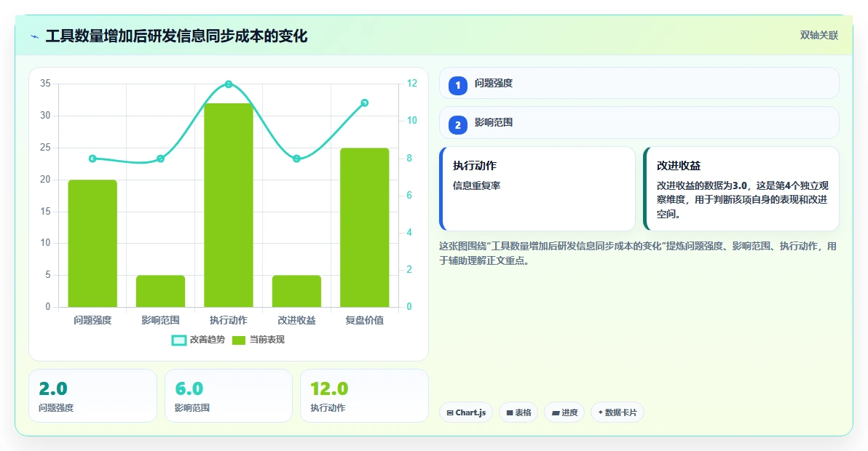Click the 6 value on right axis

point(409,195)
